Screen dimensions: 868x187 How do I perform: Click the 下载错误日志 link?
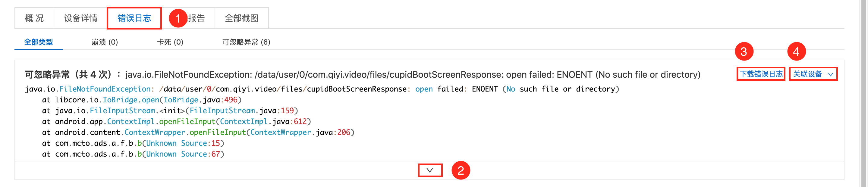point(761,74)
